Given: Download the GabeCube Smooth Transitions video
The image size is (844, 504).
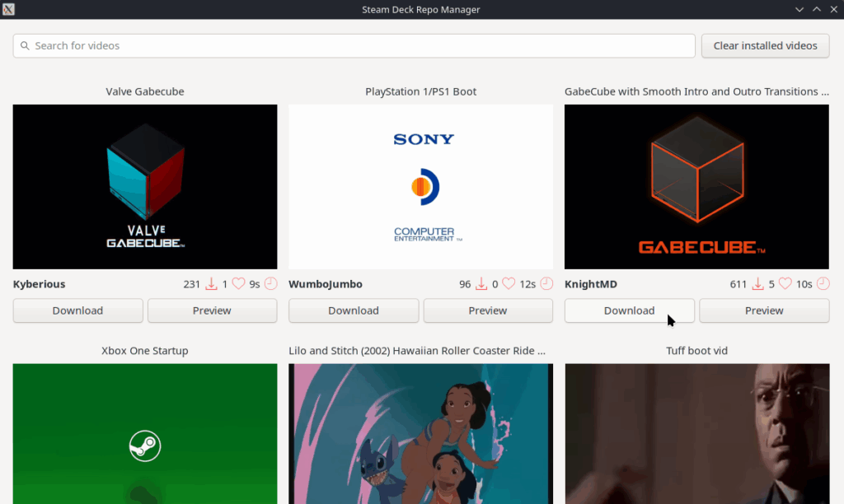Looking at the screenshot, I should click(x=629, y=310).
